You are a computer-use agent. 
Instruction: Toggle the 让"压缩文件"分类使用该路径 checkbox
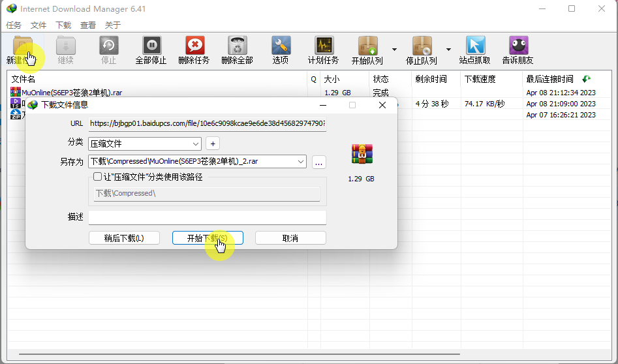(98, 177)
